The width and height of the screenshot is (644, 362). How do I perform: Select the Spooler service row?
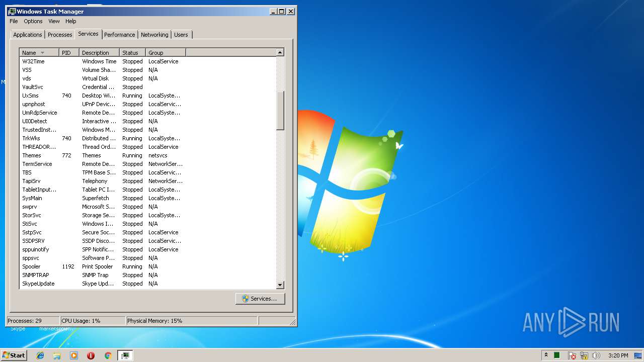(x=148, y=266)
